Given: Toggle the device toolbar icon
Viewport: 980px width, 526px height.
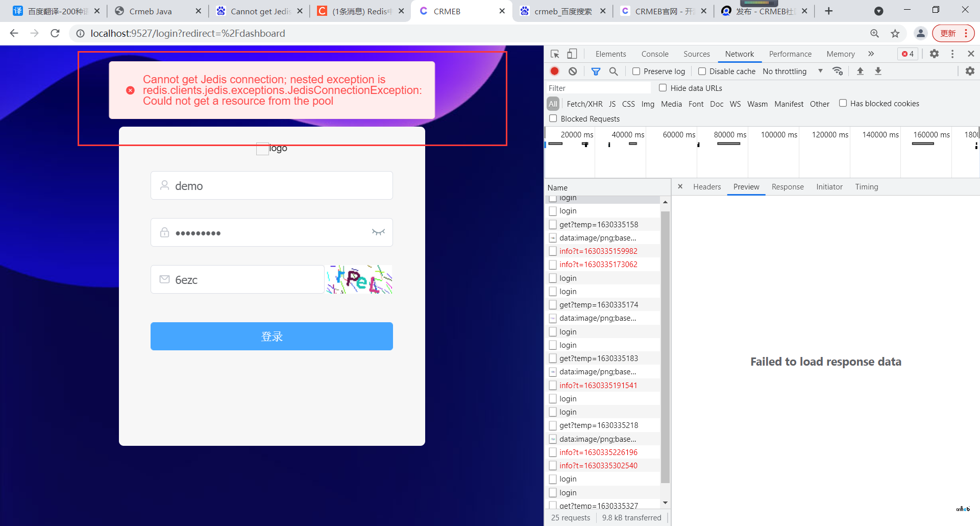Looking at the screenshot, I should pos(572,54).
